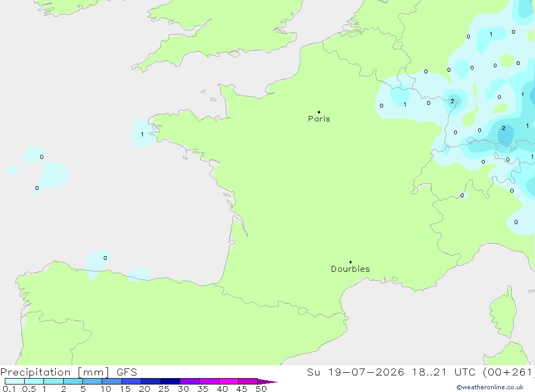Click the 0 value off northern Spain coast
Screen dimensions: 535x392
(105, 258)
